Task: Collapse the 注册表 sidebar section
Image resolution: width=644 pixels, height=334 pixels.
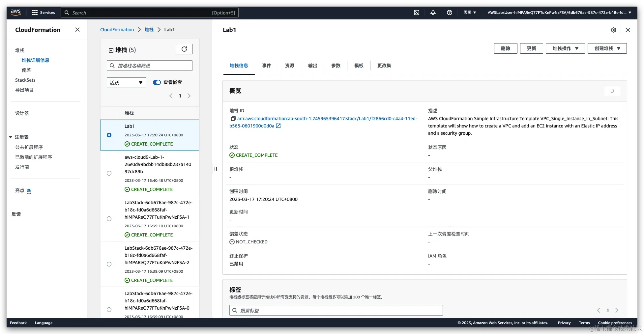Action: point(11,137)
